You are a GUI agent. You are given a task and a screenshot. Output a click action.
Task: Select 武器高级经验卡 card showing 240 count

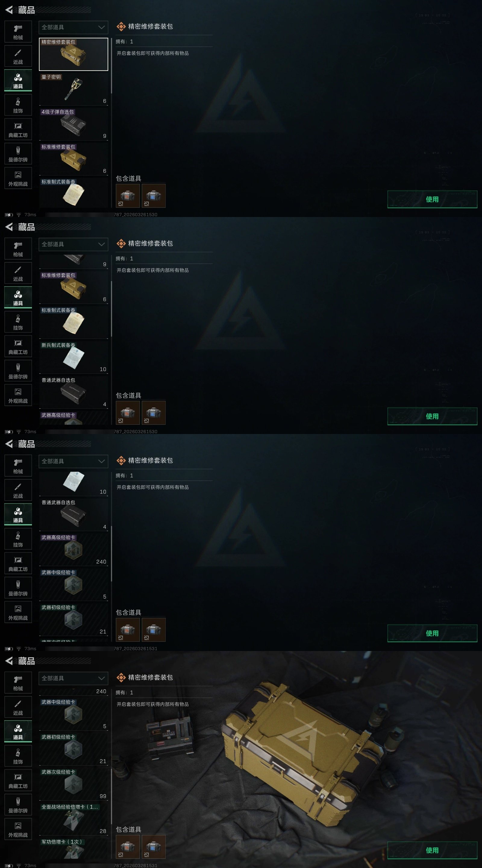click(74, 549)
